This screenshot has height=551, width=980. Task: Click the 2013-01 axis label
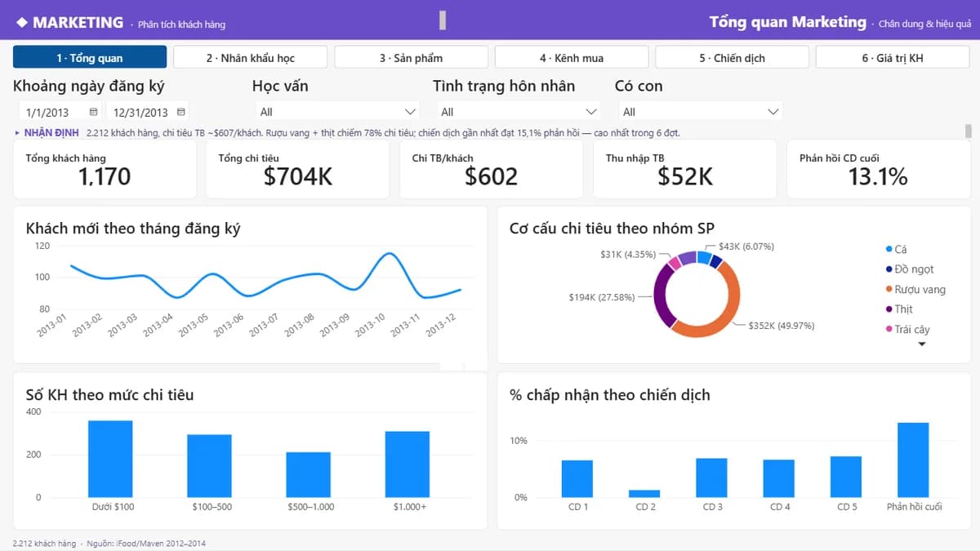53,326
